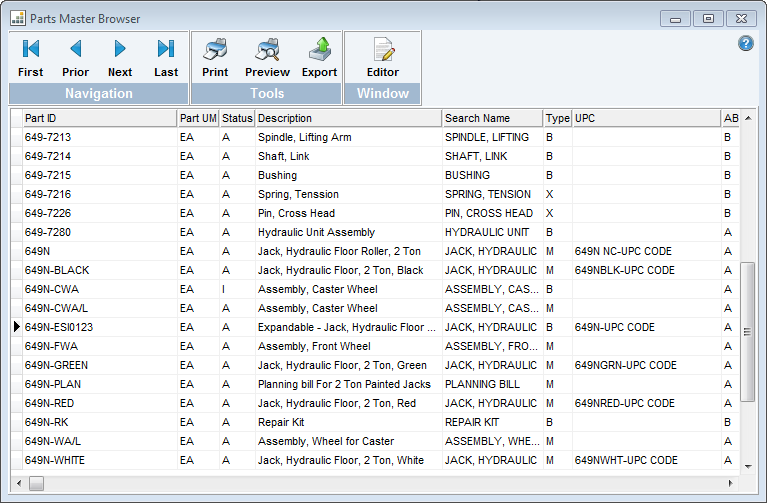Select part 649N-PLAN

[53, 384]
